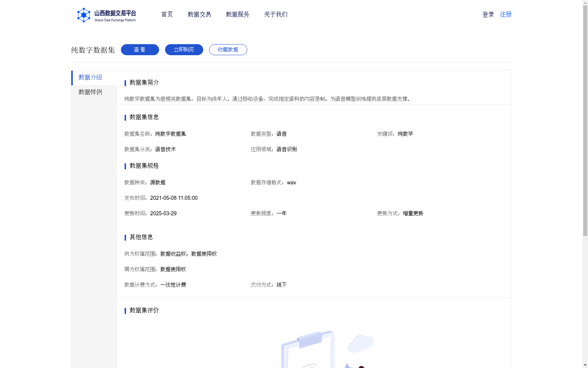Click the 增量更新 update method value
This screenshot has width=588, height=368.
tap(413, 213)
